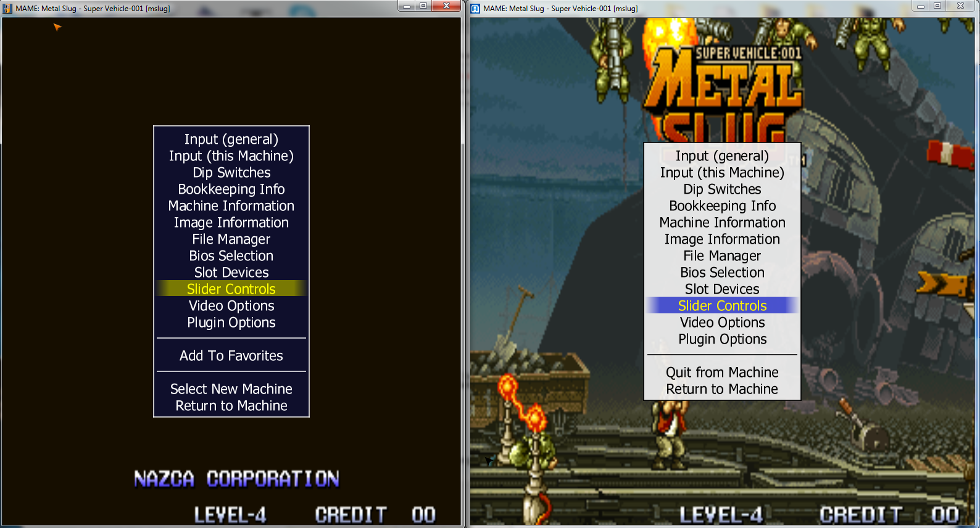This screenshot has height=528, width=980.
Task: Open Input (this Machine) in right window
Action: click(722, 173)
